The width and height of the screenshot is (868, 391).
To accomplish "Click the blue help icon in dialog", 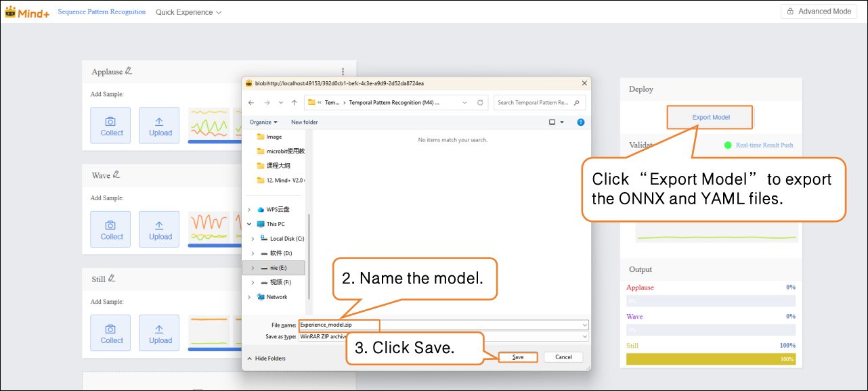I will coord(580,122).
